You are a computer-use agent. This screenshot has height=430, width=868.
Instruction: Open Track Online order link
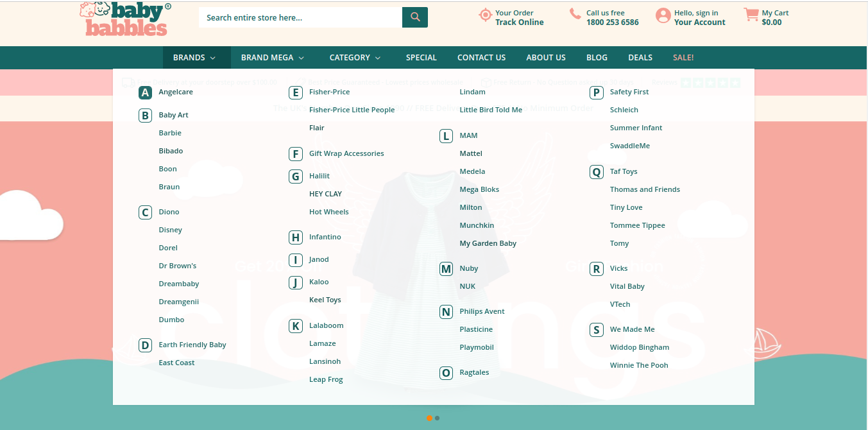pyautogui.click(x=520, y=22)
